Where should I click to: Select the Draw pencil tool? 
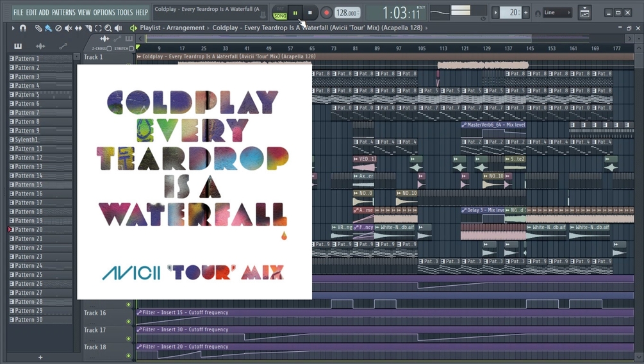click(38, 28)
